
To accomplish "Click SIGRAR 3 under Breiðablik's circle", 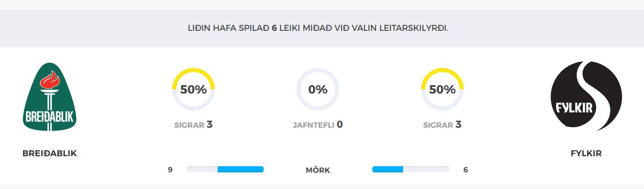I will (x=193, y=125).
